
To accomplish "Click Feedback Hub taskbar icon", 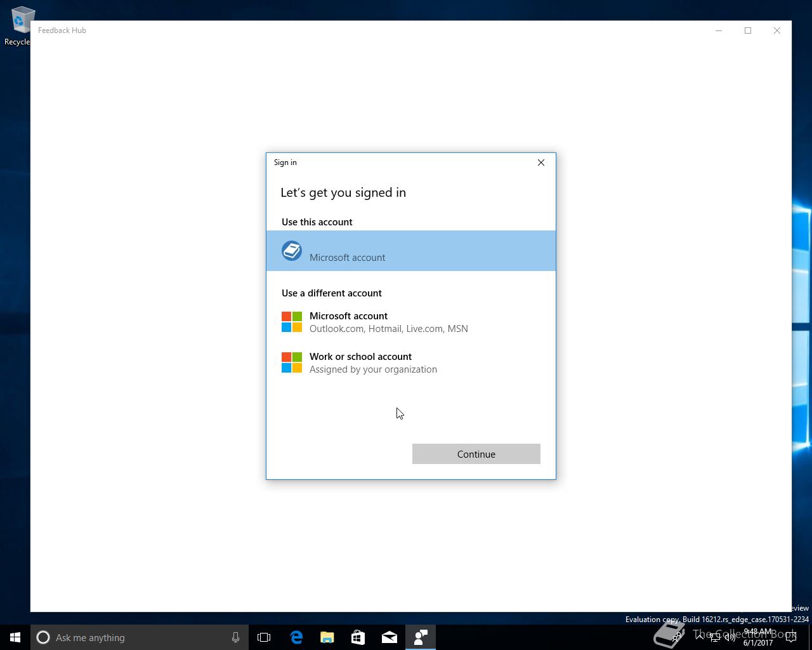I will click(x=421, y=637).
